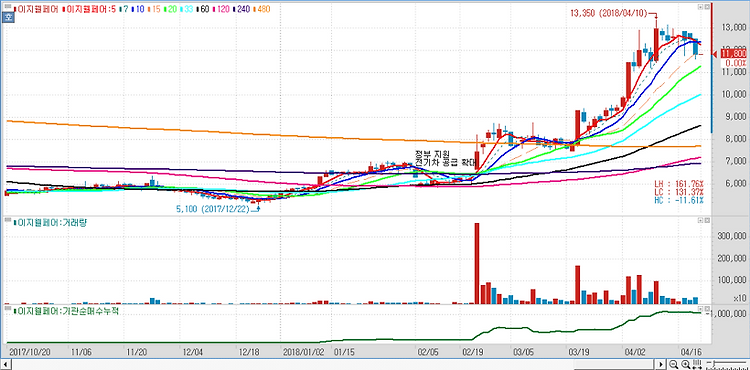The image size is (750, 370).
Task: Click the institutional net-buy panel close icon
Action: (x=707, y=309)
